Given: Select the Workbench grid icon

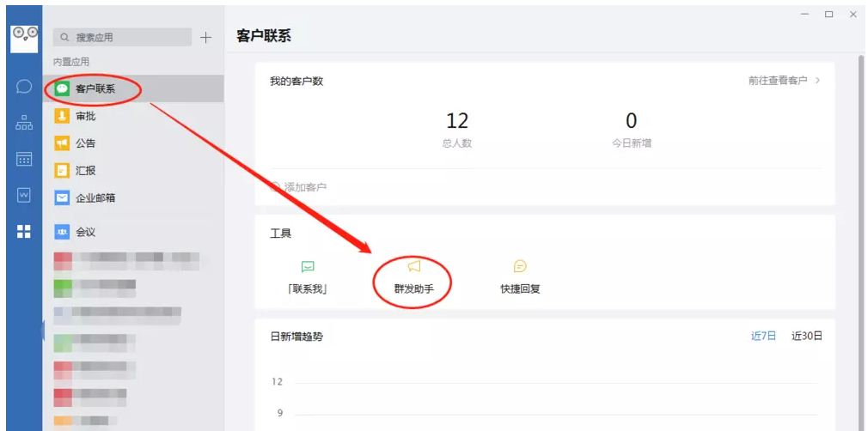Looking at the screenshot, I should tap(24, 231).
